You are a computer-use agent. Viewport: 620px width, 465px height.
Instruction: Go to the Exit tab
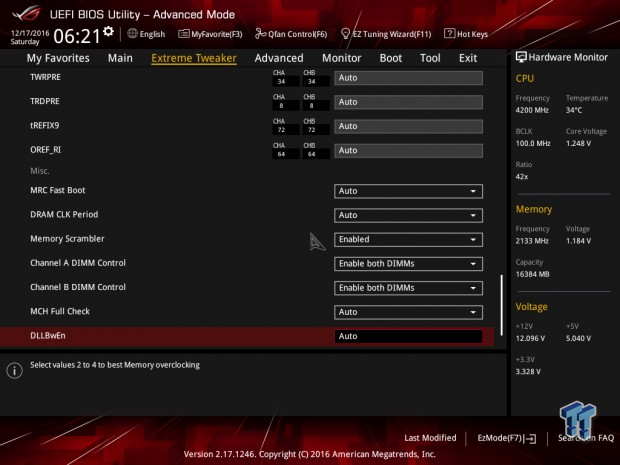(468, 58)
